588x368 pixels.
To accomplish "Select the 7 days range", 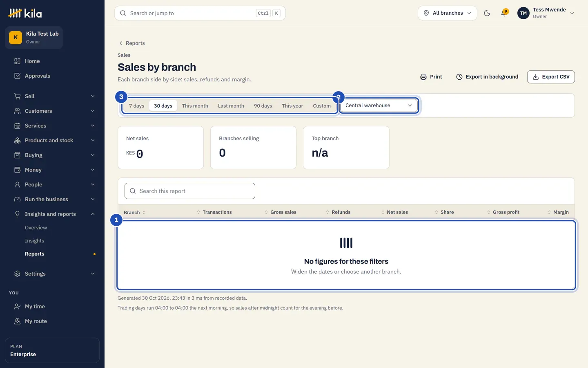I will (136, 106).
